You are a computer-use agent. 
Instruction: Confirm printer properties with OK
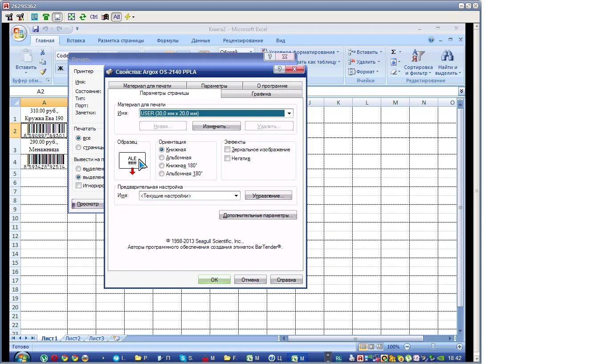[x=214, y=280]
